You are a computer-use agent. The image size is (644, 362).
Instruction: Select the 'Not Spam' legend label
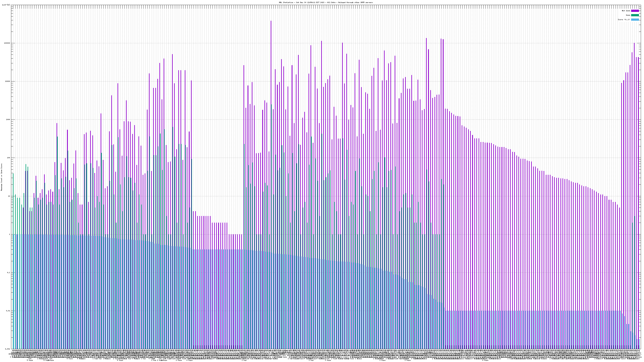[626, 11]
